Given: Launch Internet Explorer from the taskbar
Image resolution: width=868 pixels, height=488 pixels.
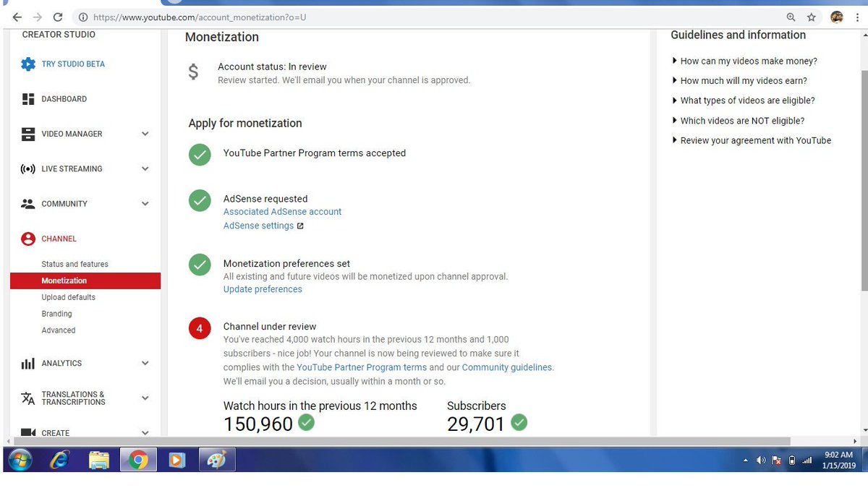Looking at the screenshot, I should [60, 460].
